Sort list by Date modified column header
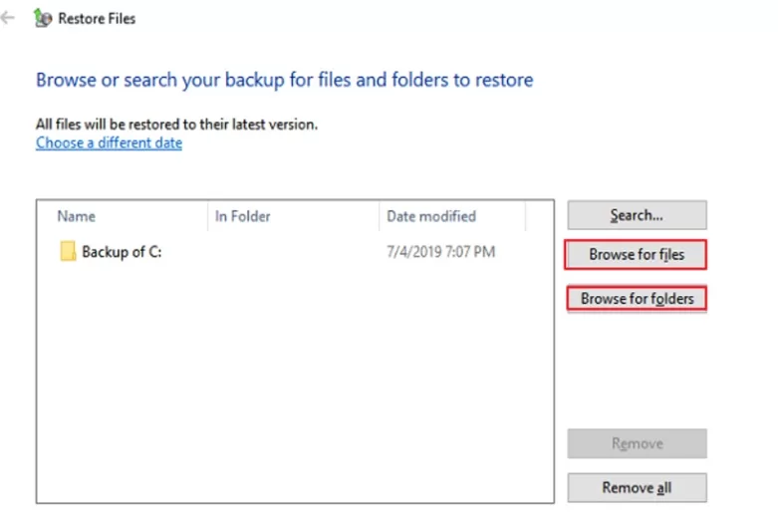Viewport: 778px width, 532px height. coord(452,216)
